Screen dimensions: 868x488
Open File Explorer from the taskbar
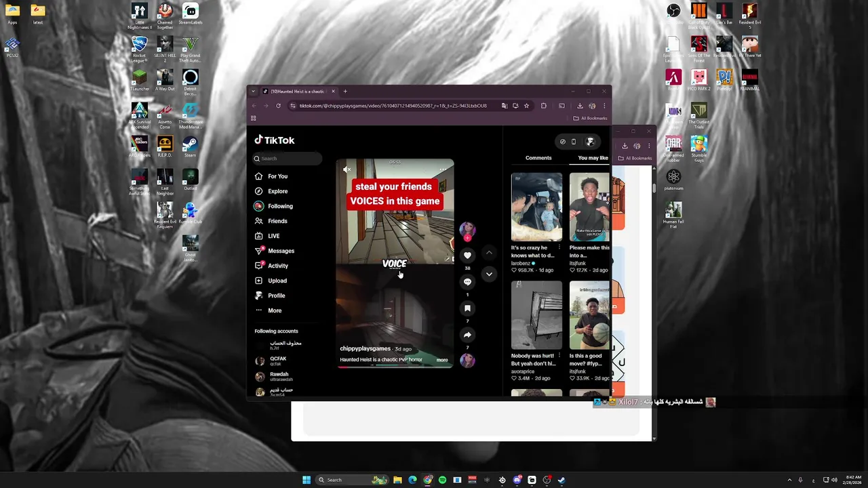pyautogui.click(x=397, y=480)
